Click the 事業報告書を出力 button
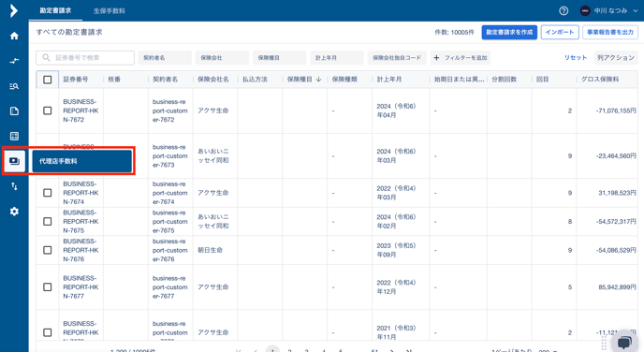The height and width of the screenshot is (352, 644). click(610, 32)
